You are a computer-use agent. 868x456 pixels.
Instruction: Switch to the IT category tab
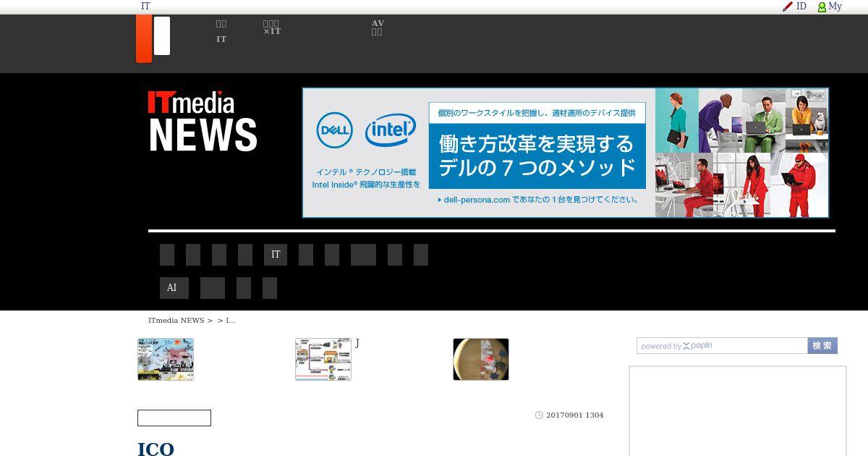276,255
